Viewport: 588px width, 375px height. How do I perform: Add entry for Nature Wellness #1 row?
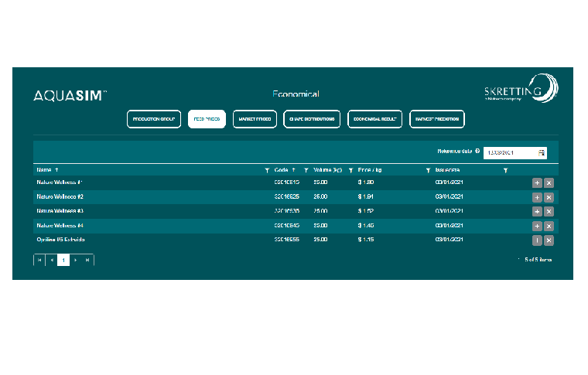pyautogui.click(x=537, y=182)
